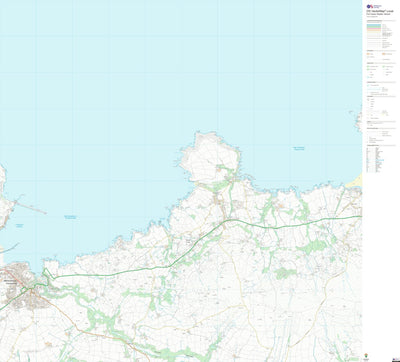
Task: Click the map title under the OS logo
Action: point(380,12)
